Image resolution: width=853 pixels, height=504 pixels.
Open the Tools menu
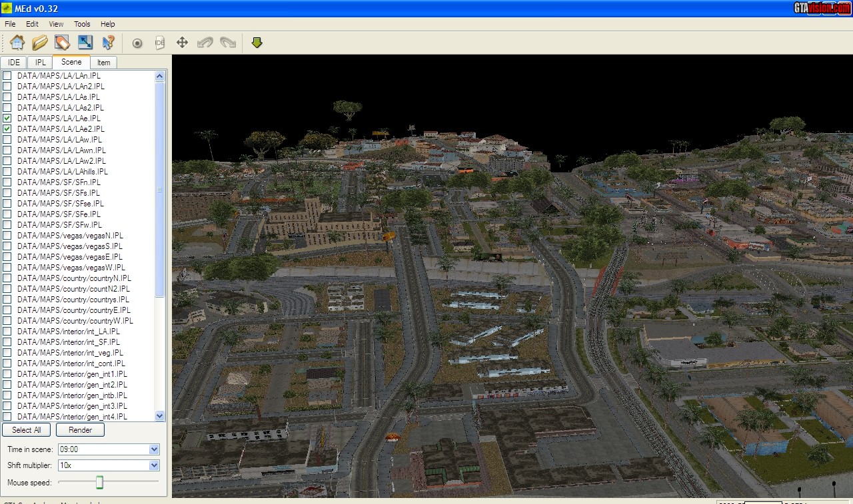(82, 24)
